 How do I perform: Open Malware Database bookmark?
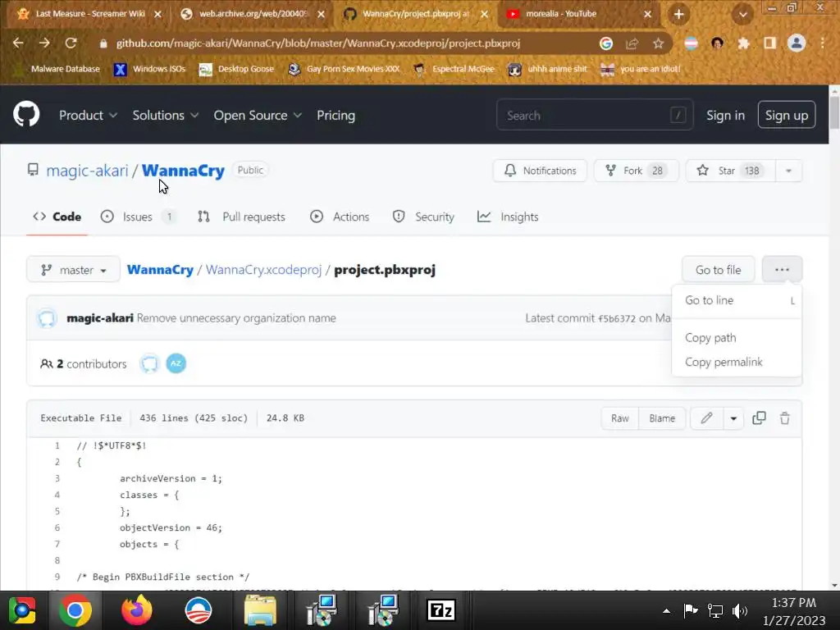pyautogui.click(x=58, y=69)
